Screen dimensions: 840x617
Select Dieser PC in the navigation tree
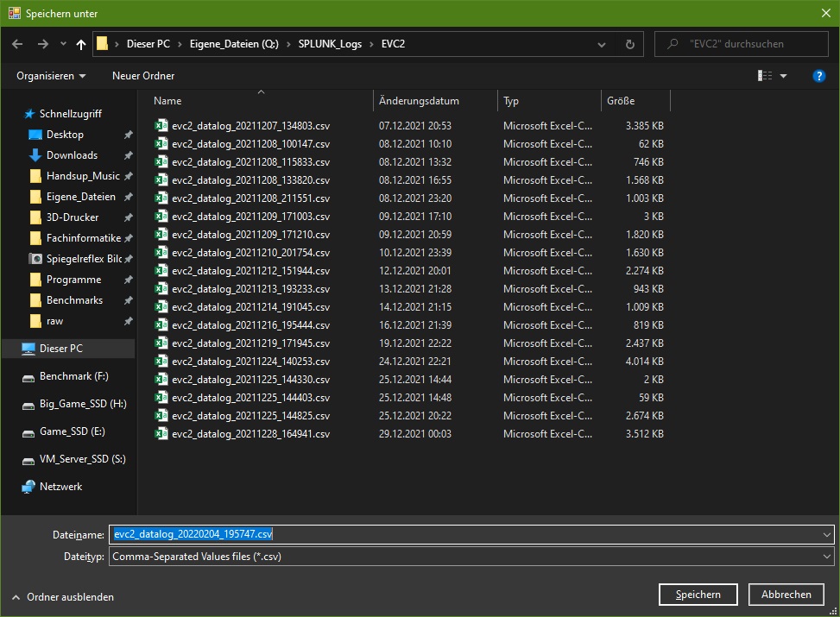click(x=60, y=349)
